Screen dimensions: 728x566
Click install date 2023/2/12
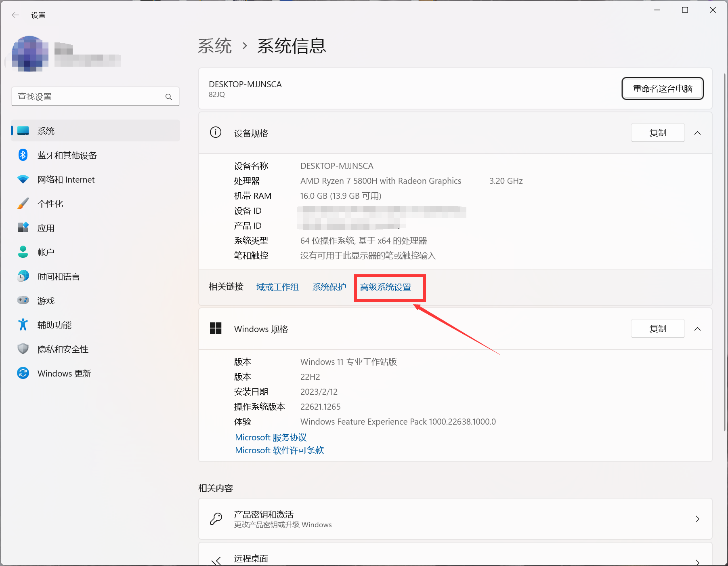(x=319, y=391)
